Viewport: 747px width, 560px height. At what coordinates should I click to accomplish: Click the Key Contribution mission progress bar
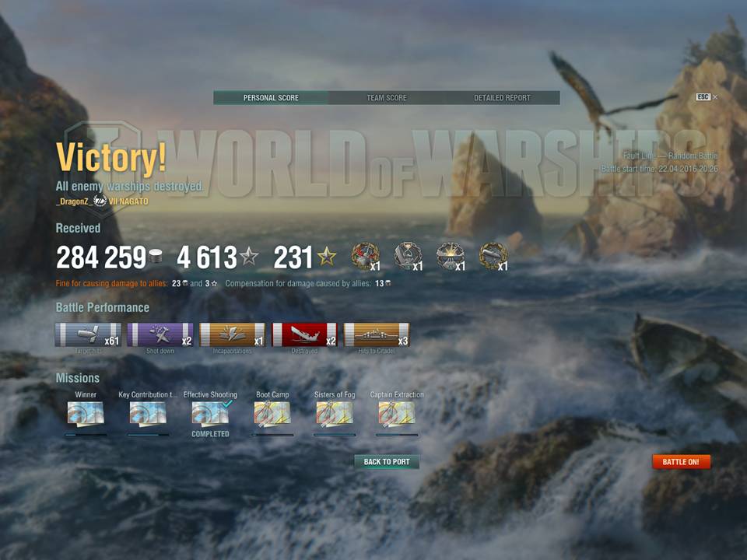pyautogui.click(x=148, y=435)
